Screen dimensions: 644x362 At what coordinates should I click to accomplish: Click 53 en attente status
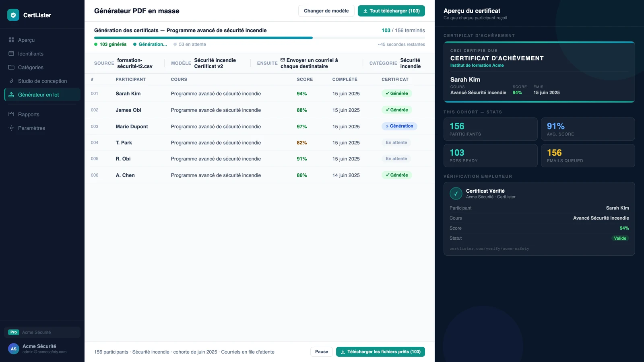click(x=190, y=44)
